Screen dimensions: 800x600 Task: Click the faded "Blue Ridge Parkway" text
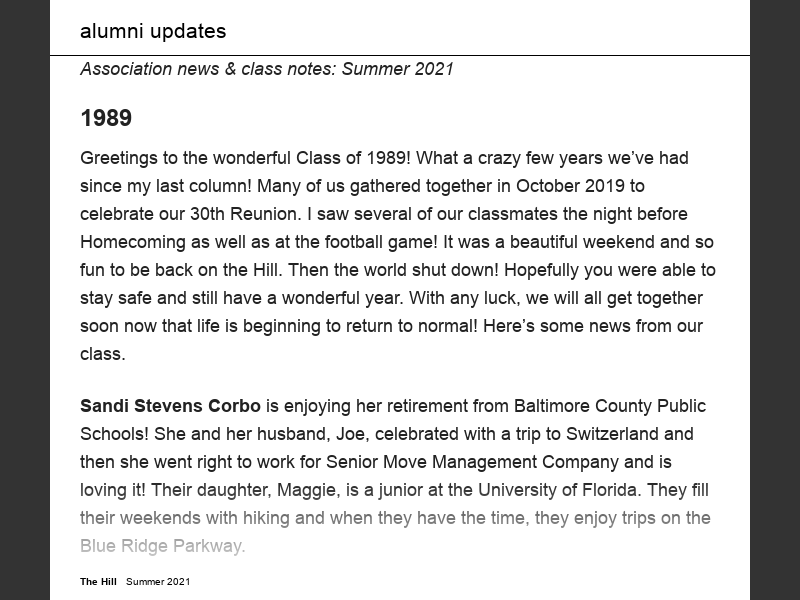(162, 546)
